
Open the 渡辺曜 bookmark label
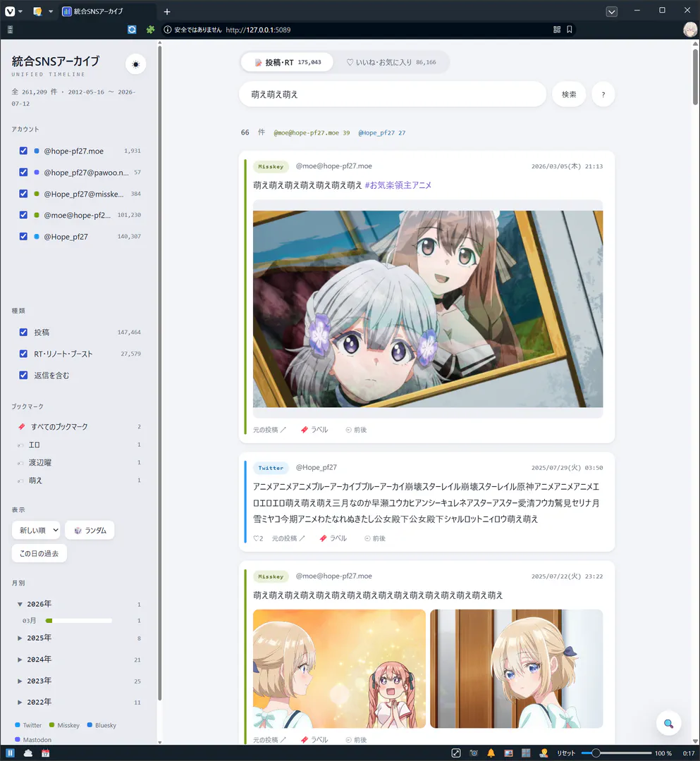point(79,462)
